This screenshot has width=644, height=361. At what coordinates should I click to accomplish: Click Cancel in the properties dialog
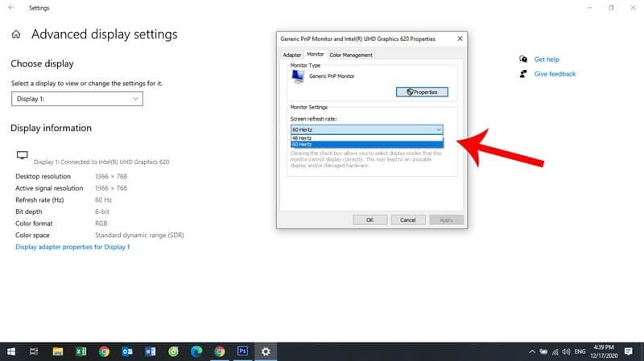408,219
